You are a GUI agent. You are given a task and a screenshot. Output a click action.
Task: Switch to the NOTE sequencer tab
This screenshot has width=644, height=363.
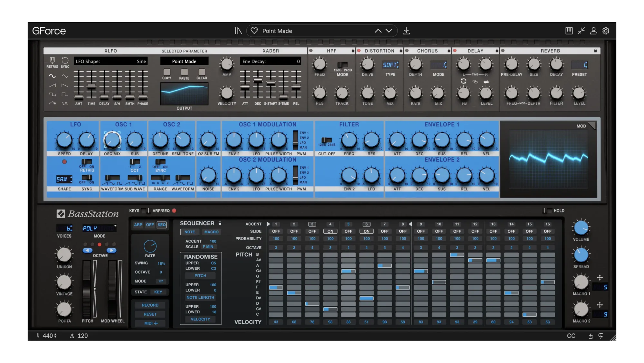[x=190, y=232]
